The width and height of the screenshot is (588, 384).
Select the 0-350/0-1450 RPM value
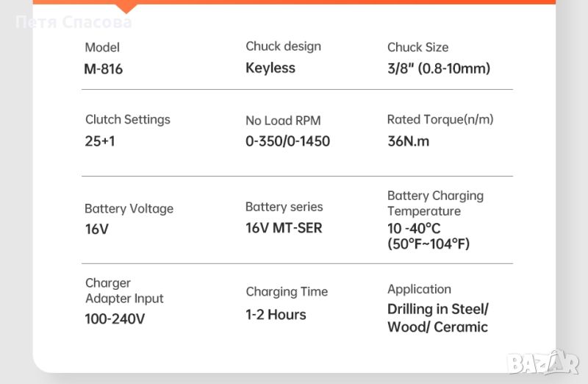pos(287,141)
